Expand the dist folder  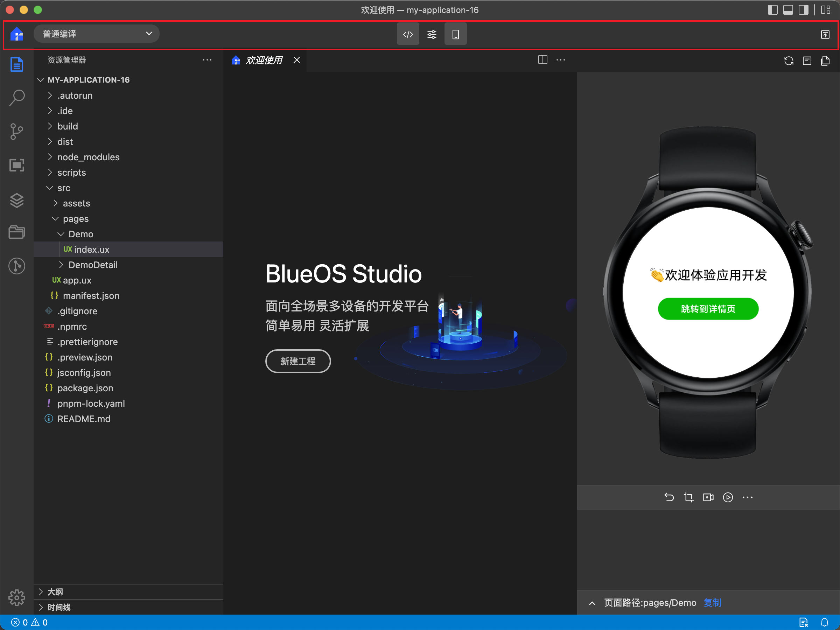pyautogui.click(x=128, y=142)
